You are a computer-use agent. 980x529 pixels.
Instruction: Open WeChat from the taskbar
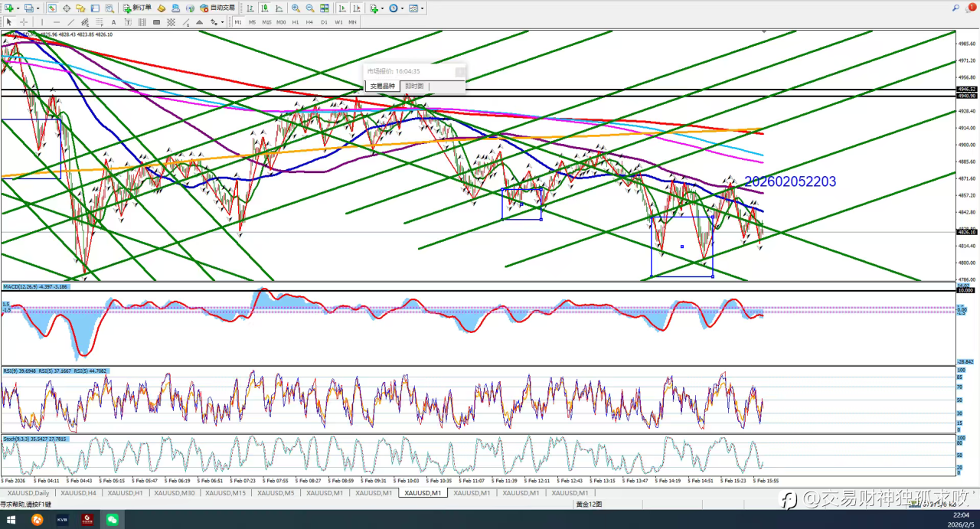(113, 520)
